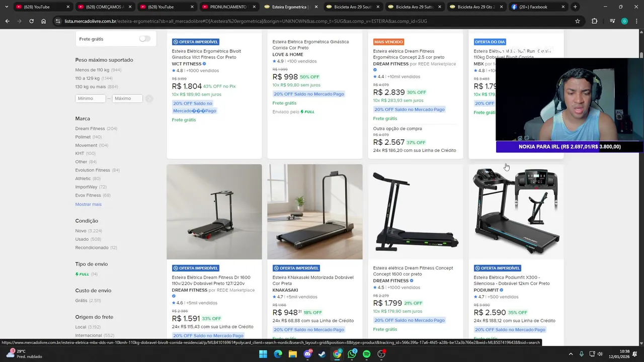Filter by '110 a 129 kg'
Image resolution: width=644 pixels, height=362 pixels.
pyautogui.click(x=88, y=78)
